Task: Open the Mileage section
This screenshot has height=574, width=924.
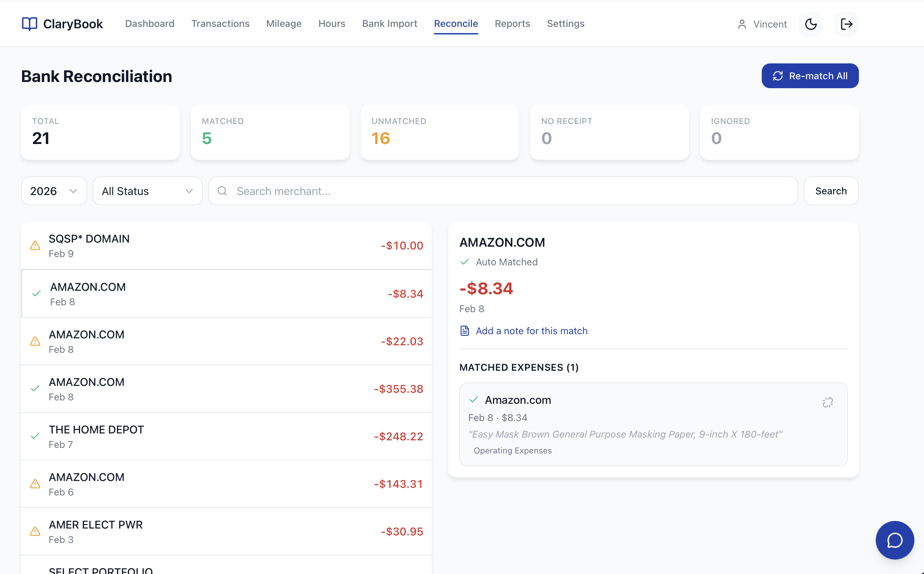Action: (284, 23)
